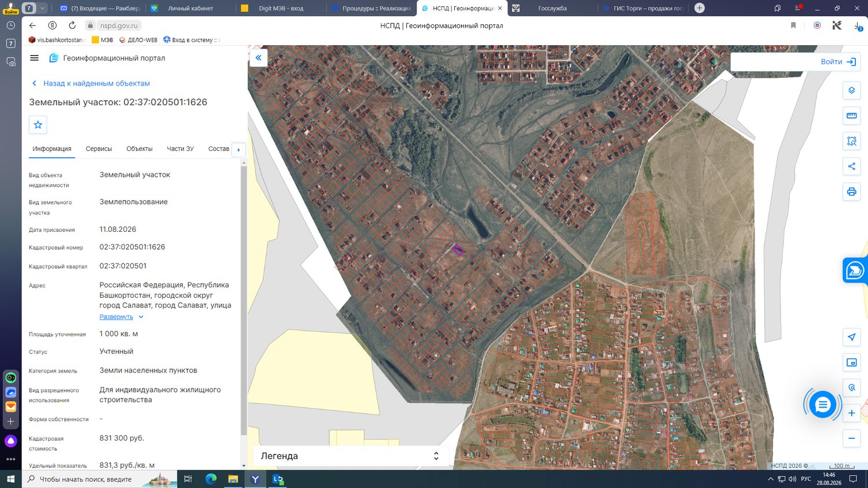Viewport: 868px width, 488px height.
Task: Open the chat assistant bubble
Action: (x=822, y=405)
